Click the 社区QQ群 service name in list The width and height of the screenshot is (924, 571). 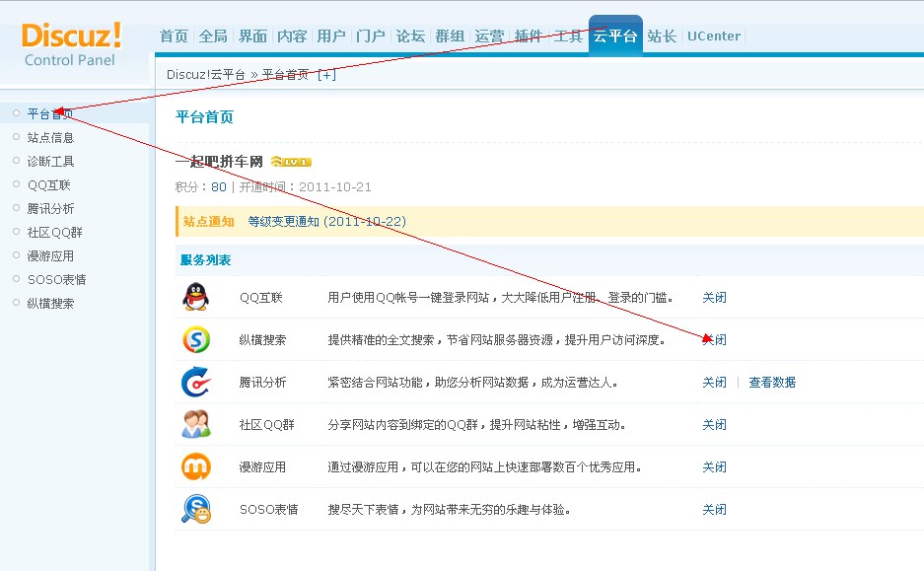[267, 425]
